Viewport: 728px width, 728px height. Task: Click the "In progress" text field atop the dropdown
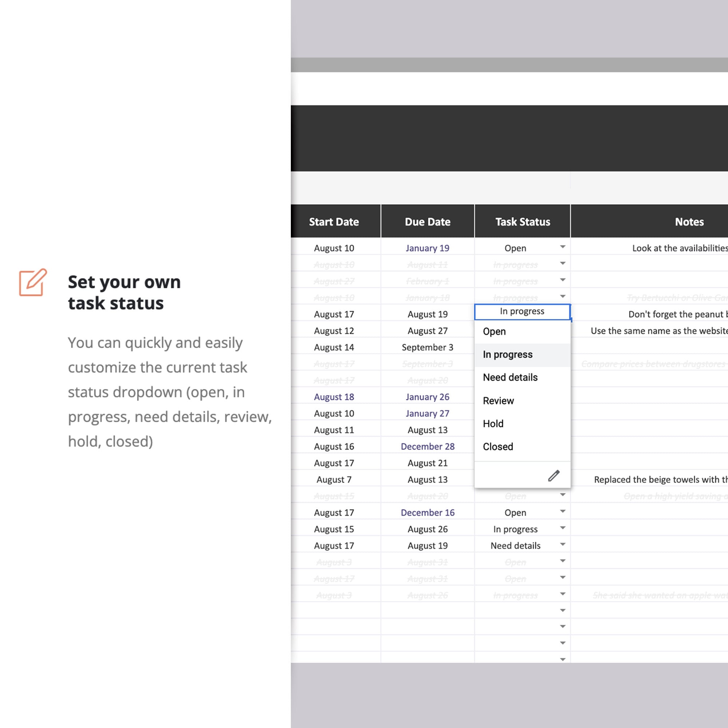522,311
